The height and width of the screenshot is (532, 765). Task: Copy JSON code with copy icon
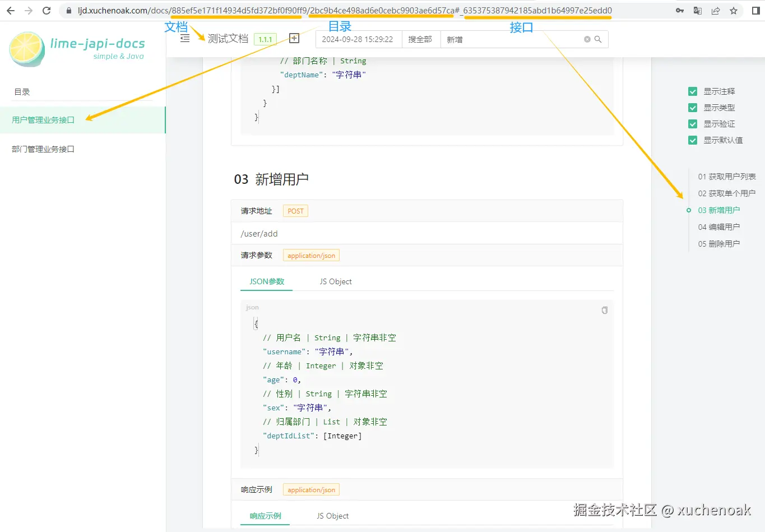tap(604, 310)
